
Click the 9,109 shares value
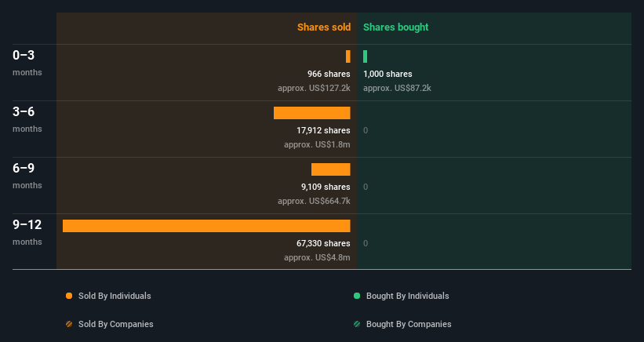click(326, 187)
